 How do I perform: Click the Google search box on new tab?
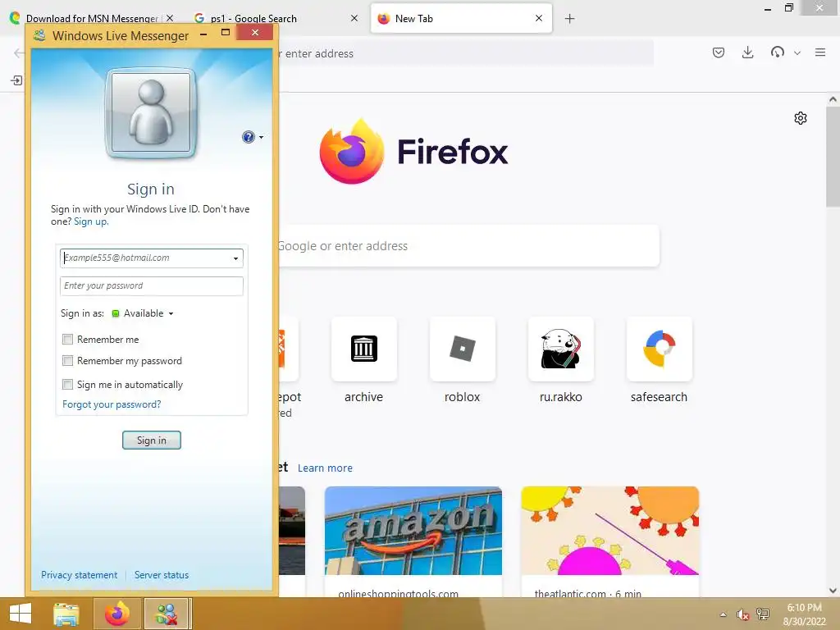468,246
